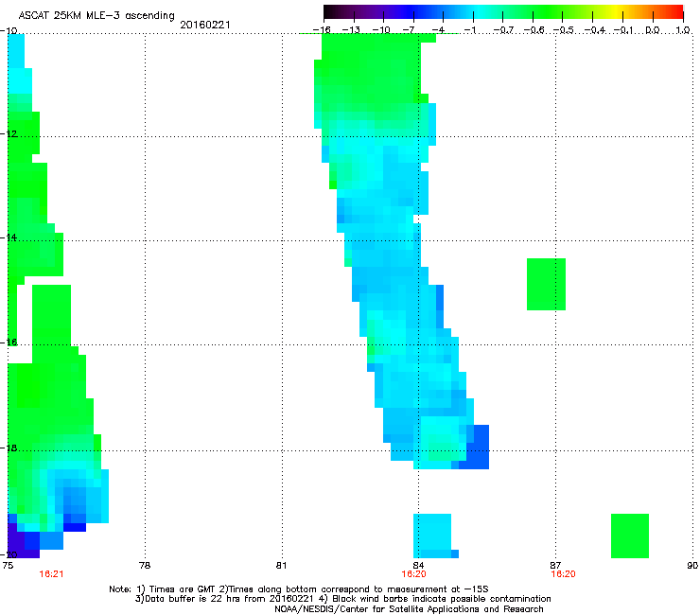Click the 'Note: 1) Times are GMT' line
700x615 pixels.
click(299, 589)
